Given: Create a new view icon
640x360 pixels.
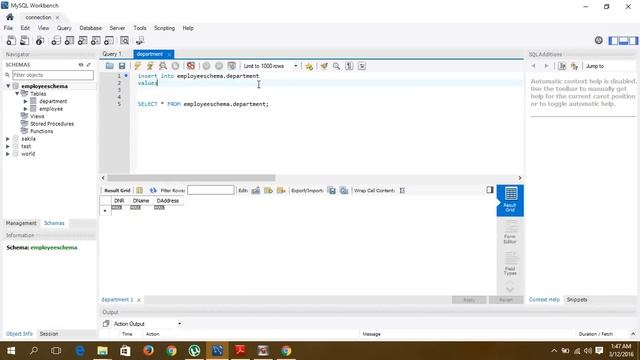Looking at the screenshot, I should [x=82, y=40].
